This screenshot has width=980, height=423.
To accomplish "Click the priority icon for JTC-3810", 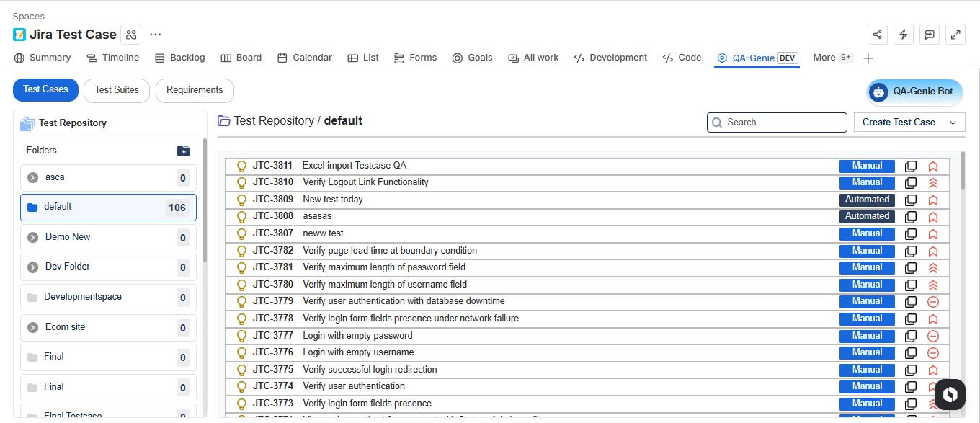I will pyautogui.click(x=932, y=183).
